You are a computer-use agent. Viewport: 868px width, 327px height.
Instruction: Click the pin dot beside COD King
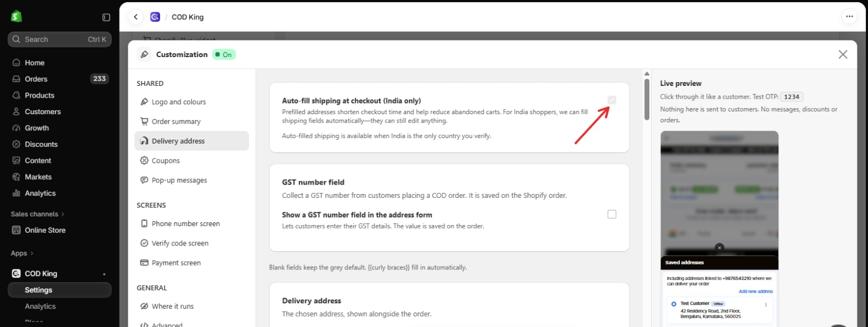104,274
